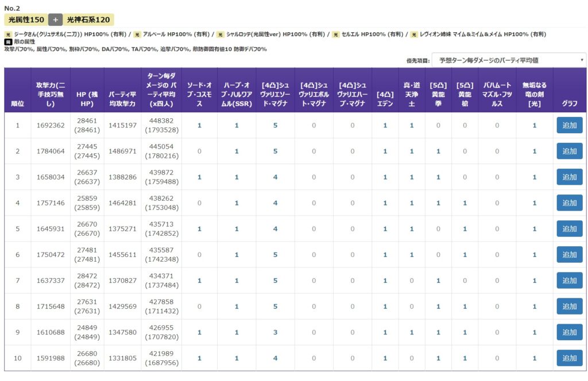This screenshot has height=381, width=588.
Task: Click the グラフ column header
Action: [x=569, y=103]
